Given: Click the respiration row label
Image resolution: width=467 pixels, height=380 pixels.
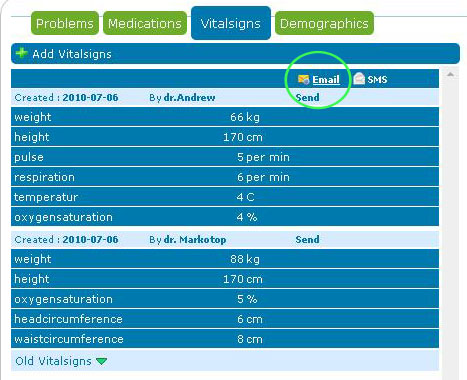Looking at the screenshot, I should click(44, 177).
